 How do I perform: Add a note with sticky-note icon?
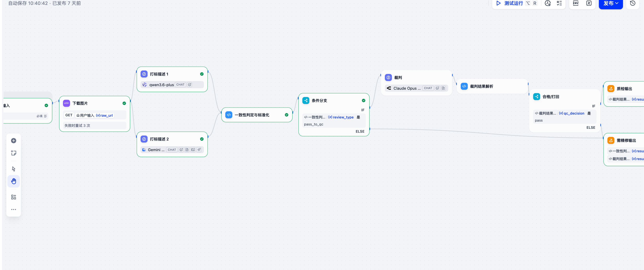[13, 153]
